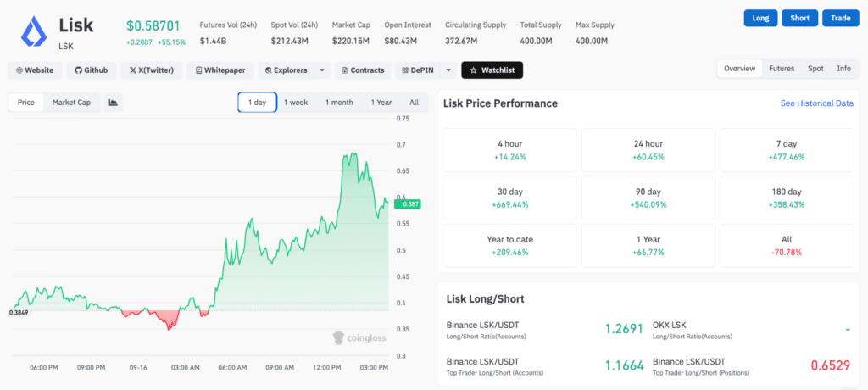Click the 7 day performance card
The image size is (868, 390).
787,150
